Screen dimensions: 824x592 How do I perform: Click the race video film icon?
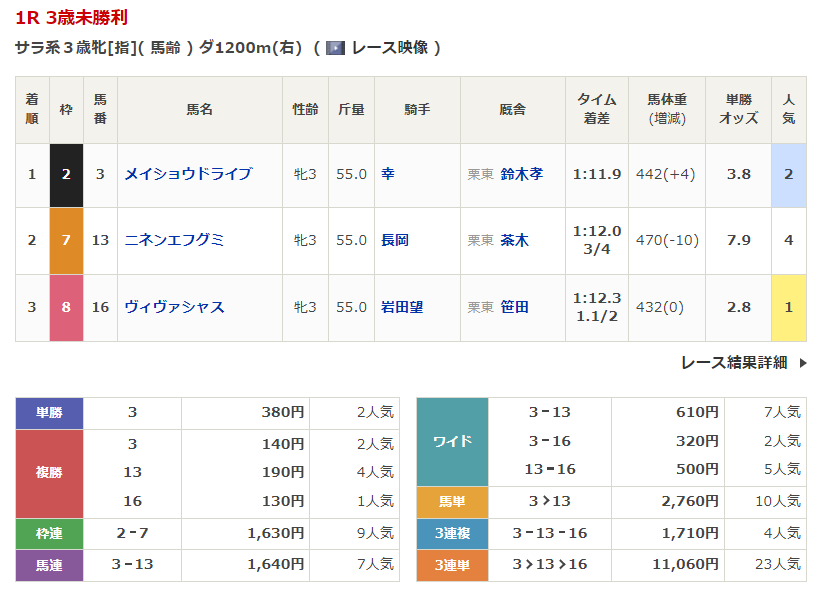coord(335,47)
